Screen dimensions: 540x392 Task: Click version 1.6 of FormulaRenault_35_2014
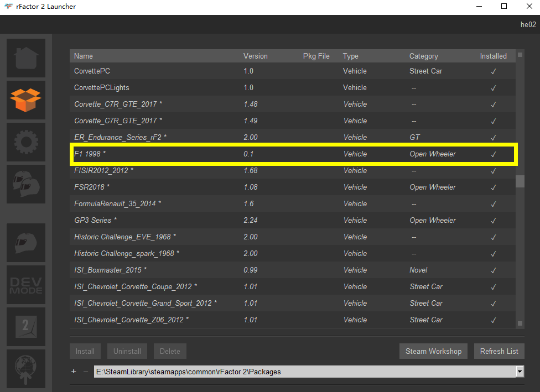pos(248,204)
